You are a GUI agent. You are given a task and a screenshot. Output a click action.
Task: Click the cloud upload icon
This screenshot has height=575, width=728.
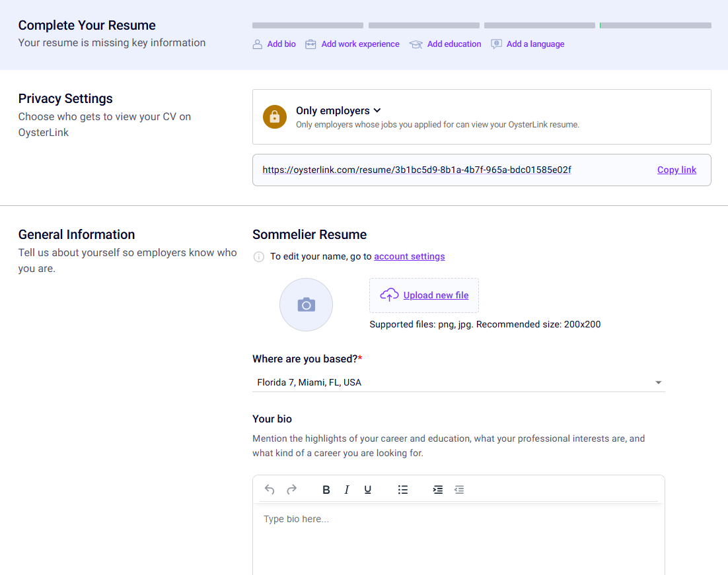389,294
